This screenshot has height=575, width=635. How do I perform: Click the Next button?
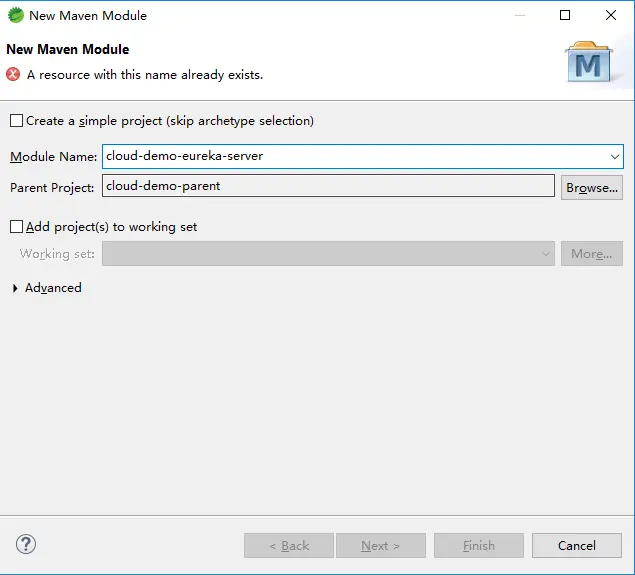point(381,545)
